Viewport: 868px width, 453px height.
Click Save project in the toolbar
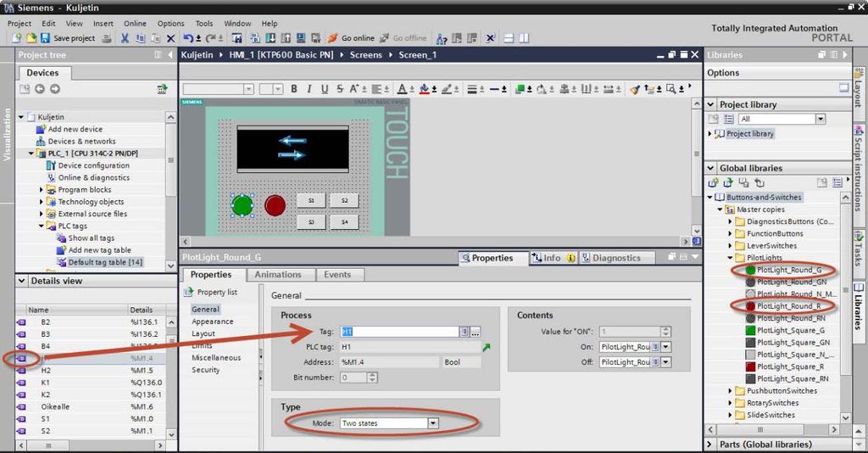pyautogui.click(x=68, y=38)
